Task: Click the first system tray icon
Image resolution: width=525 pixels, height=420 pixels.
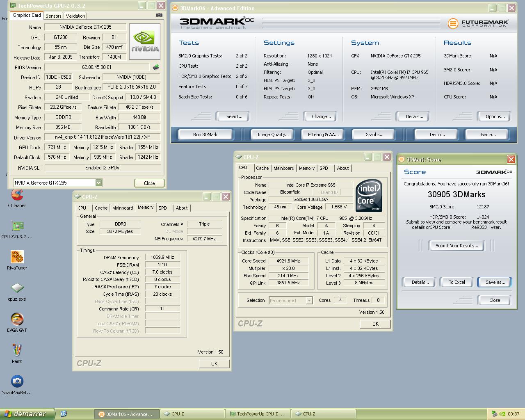Action: coord(495,414)
